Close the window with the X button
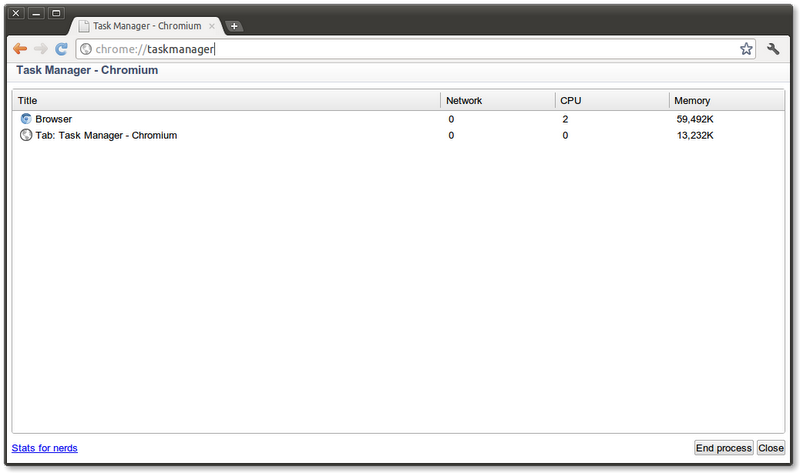800x473 pixels. (16, 13)
